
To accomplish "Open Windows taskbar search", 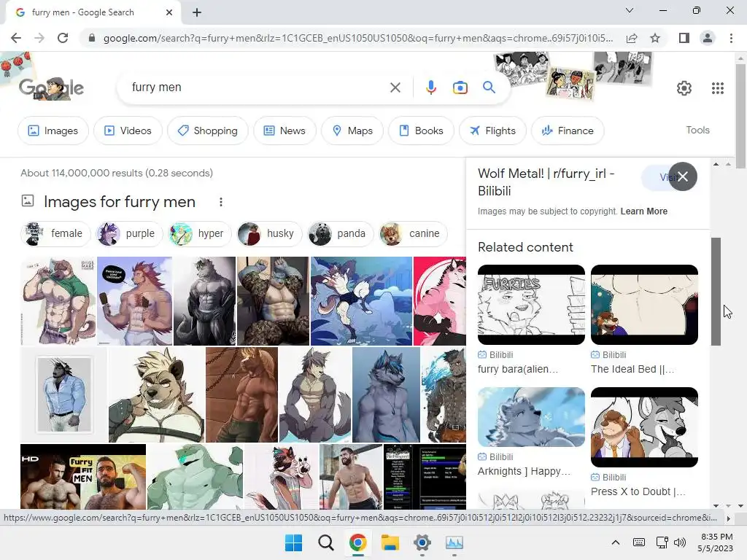I will [326, 542].
